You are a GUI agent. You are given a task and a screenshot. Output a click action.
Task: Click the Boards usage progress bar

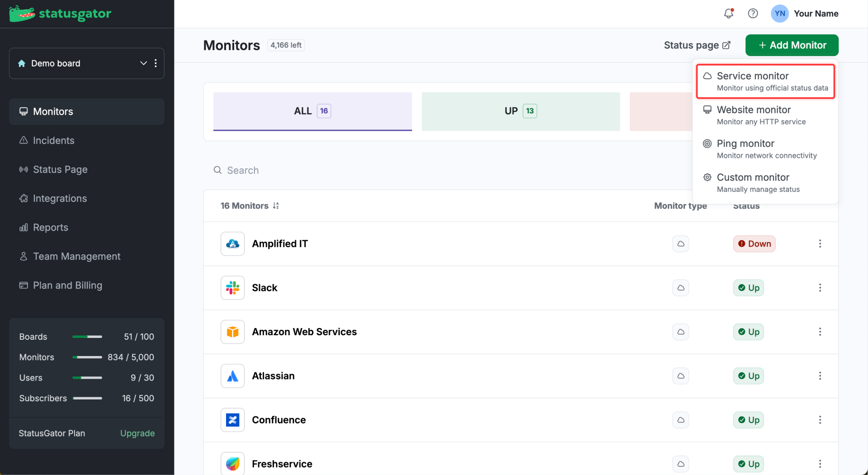tap(87, 337)
